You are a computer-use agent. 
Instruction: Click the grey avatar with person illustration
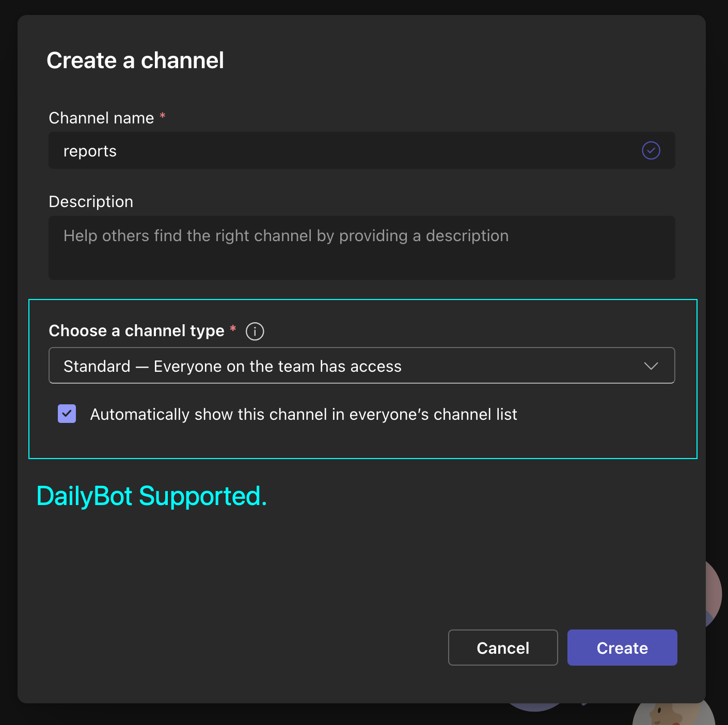(671, 714)
